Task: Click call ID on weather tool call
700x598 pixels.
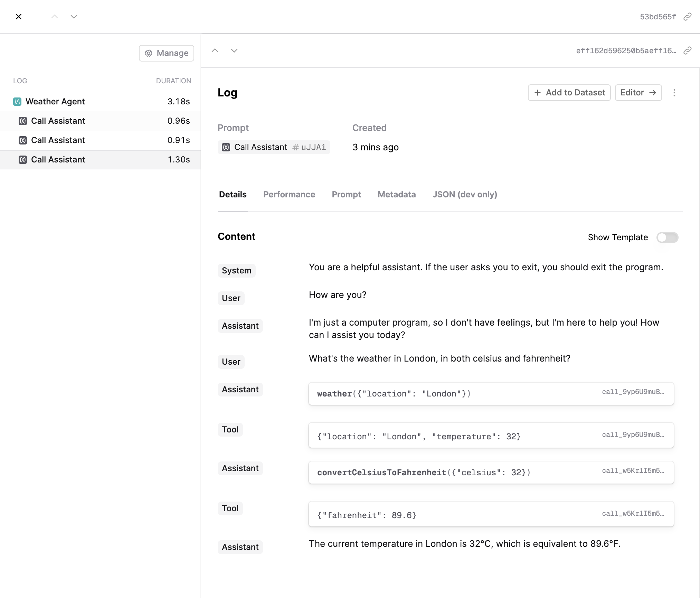Action: click(633, 392)
